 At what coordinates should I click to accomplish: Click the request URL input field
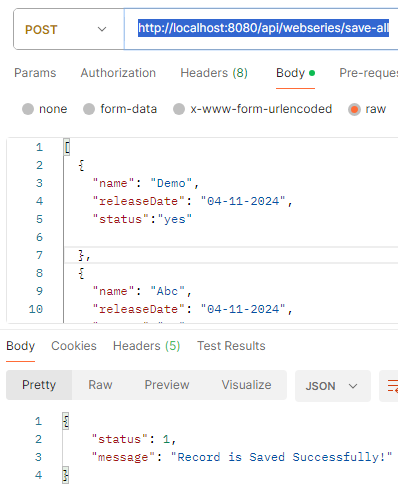click(261, 29)
